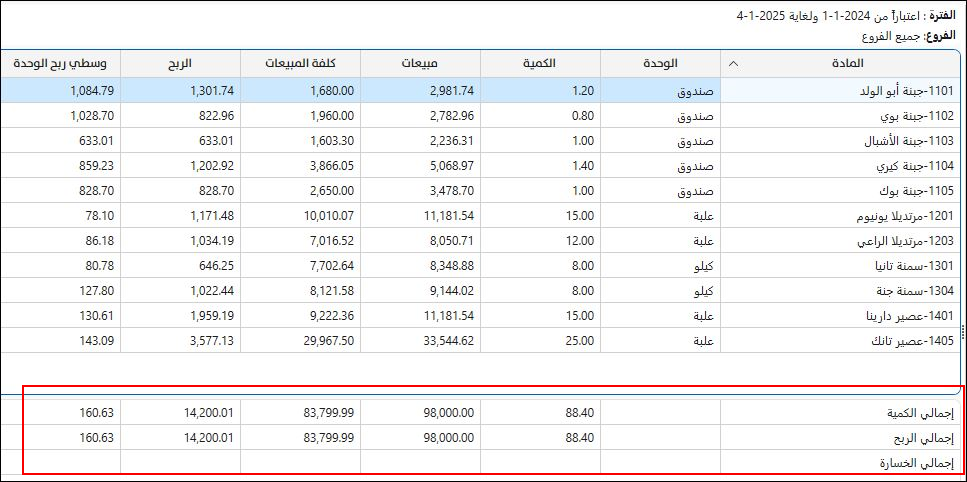Toggle the sort arrow in the المادة header
Image resolution: width=967 pixels, height=482 pixels.
732,63
